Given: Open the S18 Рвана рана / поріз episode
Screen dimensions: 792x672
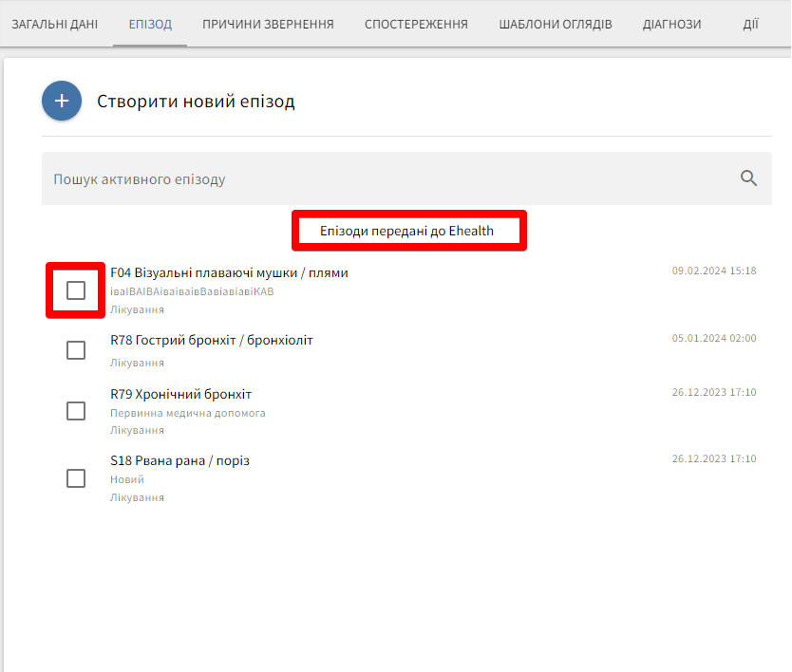Looking at the screenshot, I should (x=179, y=460).
